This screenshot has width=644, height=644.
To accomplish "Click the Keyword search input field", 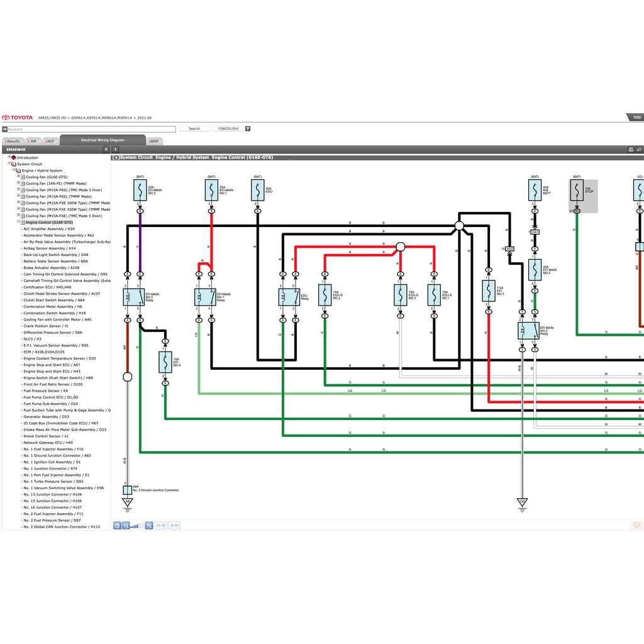I will coord(92,129).
